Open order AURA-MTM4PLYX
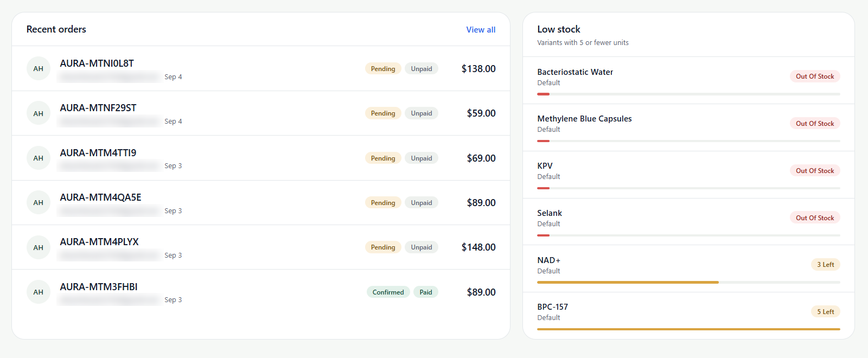 click(x=261, y=247)
